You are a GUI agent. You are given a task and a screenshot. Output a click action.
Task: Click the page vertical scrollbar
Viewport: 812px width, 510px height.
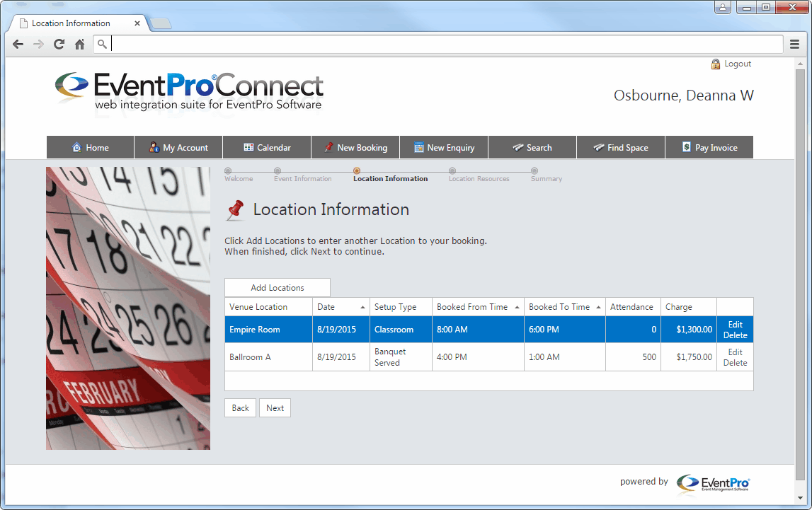800,274
